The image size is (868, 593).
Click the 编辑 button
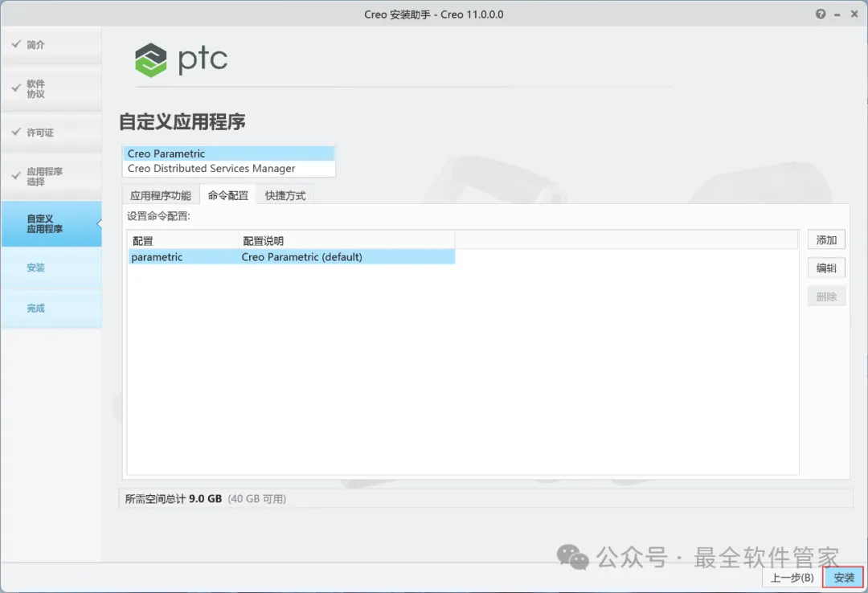pos(826,268)
